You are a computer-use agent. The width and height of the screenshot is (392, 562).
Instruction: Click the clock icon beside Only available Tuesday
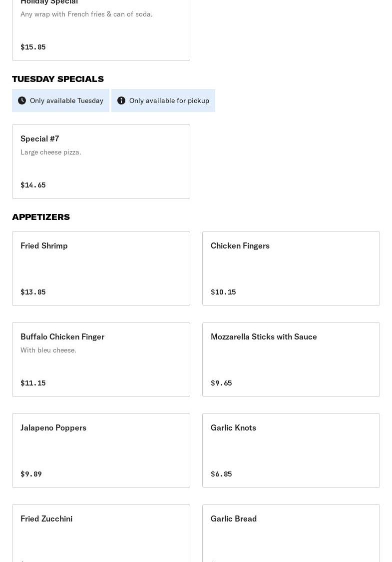(x=22, y=100)
